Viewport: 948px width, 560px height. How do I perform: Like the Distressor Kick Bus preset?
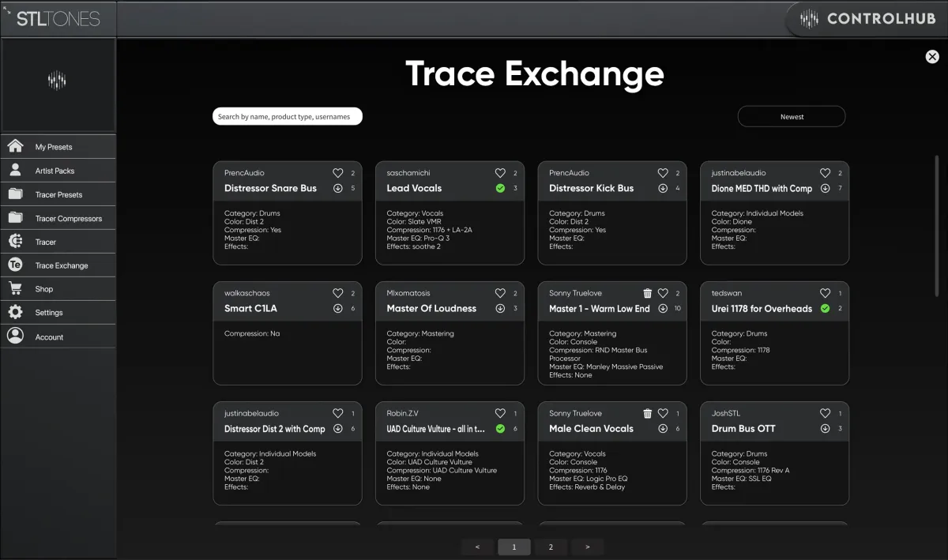(663, 173)
